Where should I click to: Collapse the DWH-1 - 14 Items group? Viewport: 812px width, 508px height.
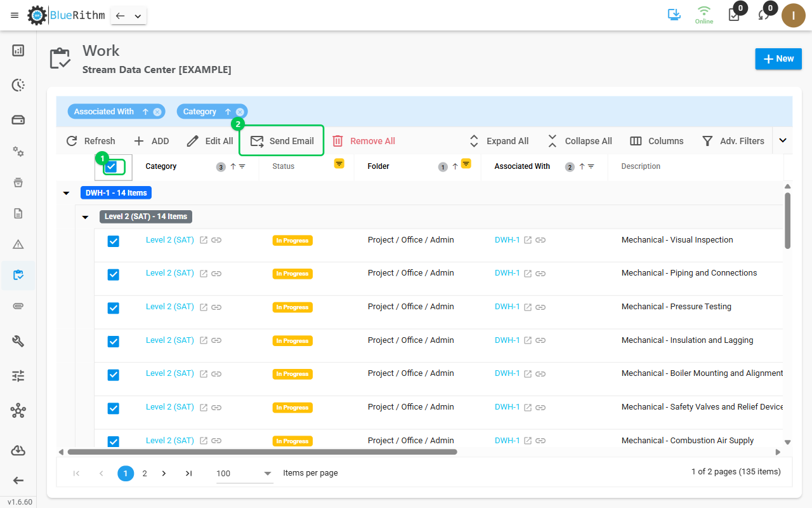tap(67, 193)
